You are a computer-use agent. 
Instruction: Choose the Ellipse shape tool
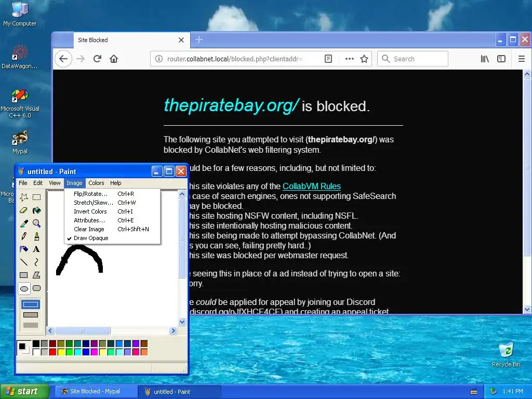pyautogui.click(x=24, y=288)
